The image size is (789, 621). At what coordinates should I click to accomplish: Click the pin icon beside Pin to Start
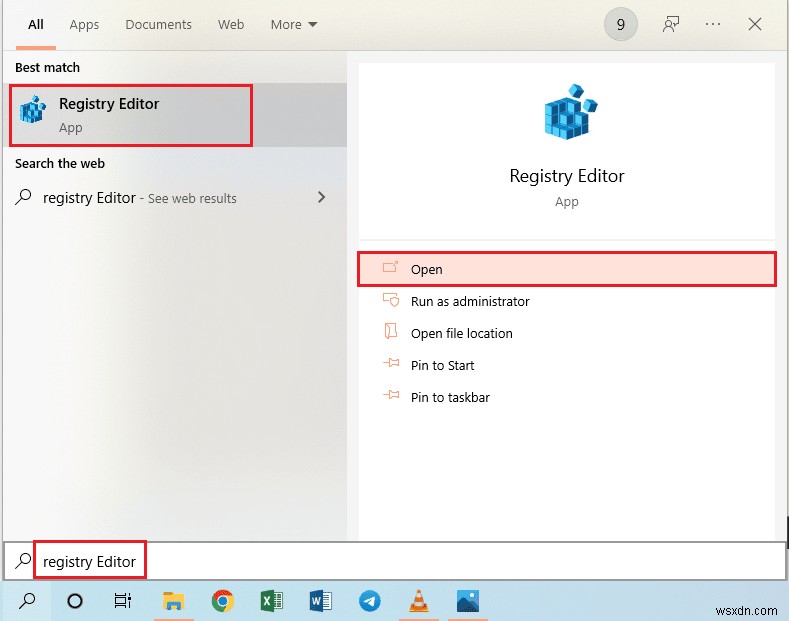391,363
